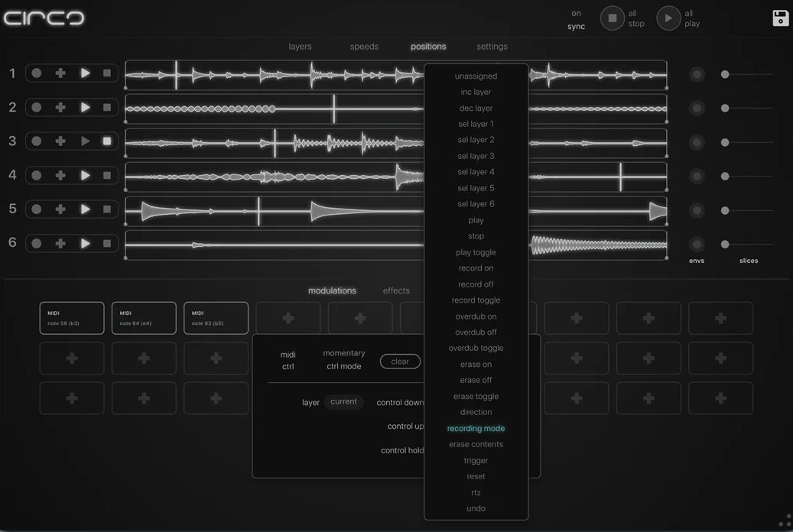The width and height of the screenshot is (793, 532).
Task: Choose unassigned in the action list
Action: pyautogui.click(x=476, y=76)
